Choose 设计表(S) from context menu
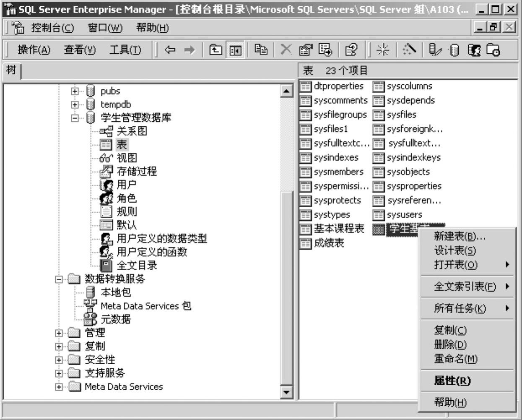The height and width of the screenshot is (420, 522). coord(467,250)
